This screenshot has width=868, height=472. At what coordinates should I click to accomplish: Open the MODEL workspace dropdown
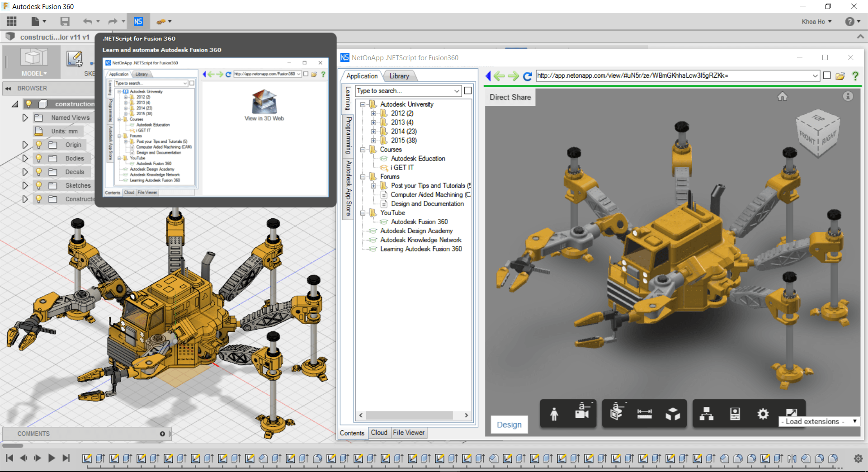pyautogui.click(x=34, y=73)
